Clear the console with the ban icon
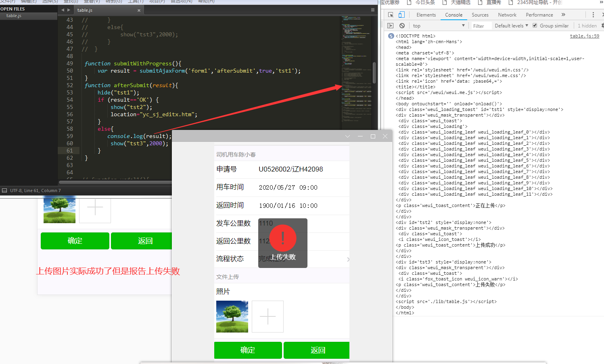Screen dimensions: 604x364 coord(402,25)
